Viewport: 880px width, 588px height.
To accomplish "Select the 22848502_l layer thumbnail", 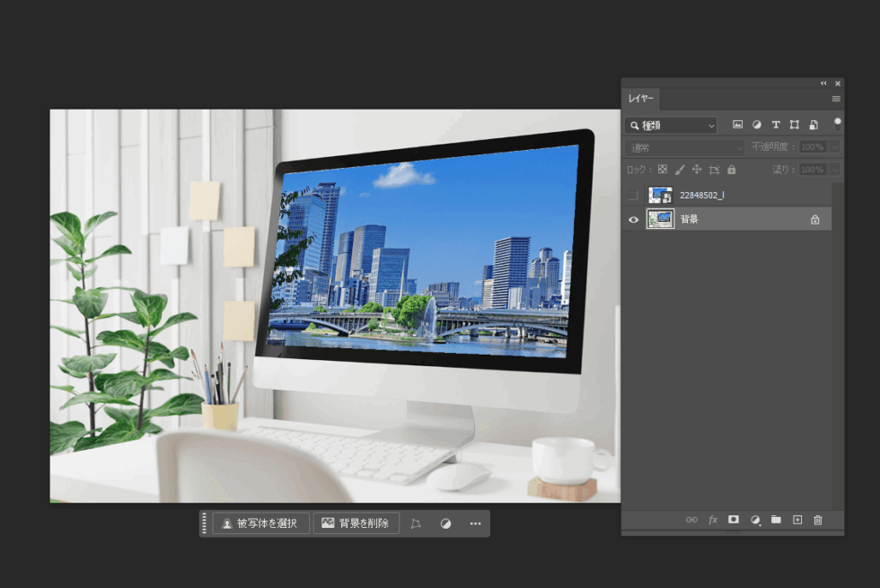I will (x=660, y=195).
